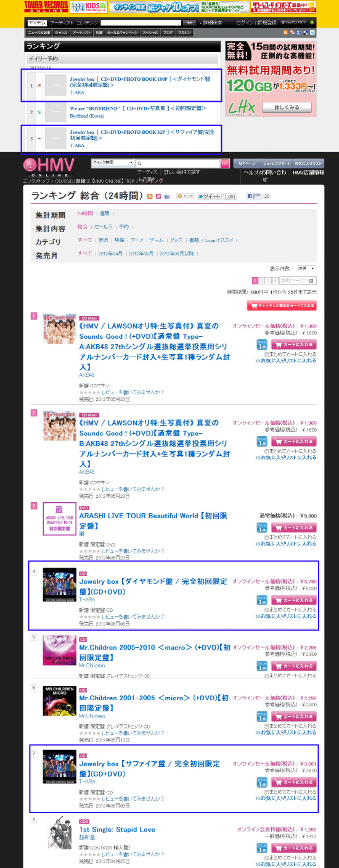Click the Twitter tweet button icon

[207, 196]
